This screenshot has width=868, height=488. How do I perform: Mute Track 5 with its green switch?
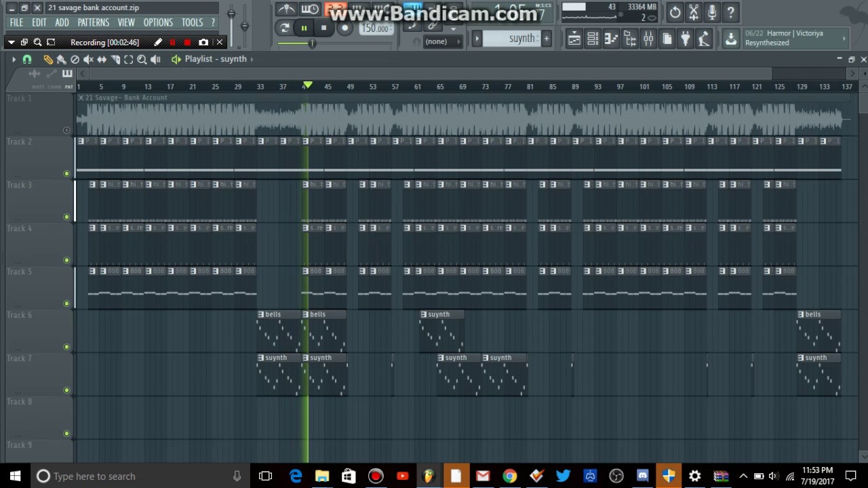click(66, 304)
